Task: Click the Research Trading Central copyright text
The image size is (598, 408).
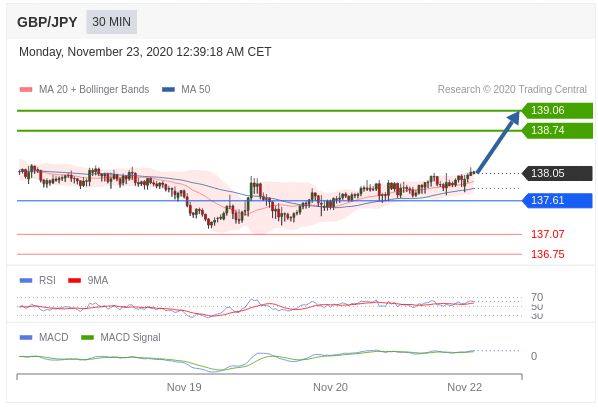Action: (x=512, y=90)
